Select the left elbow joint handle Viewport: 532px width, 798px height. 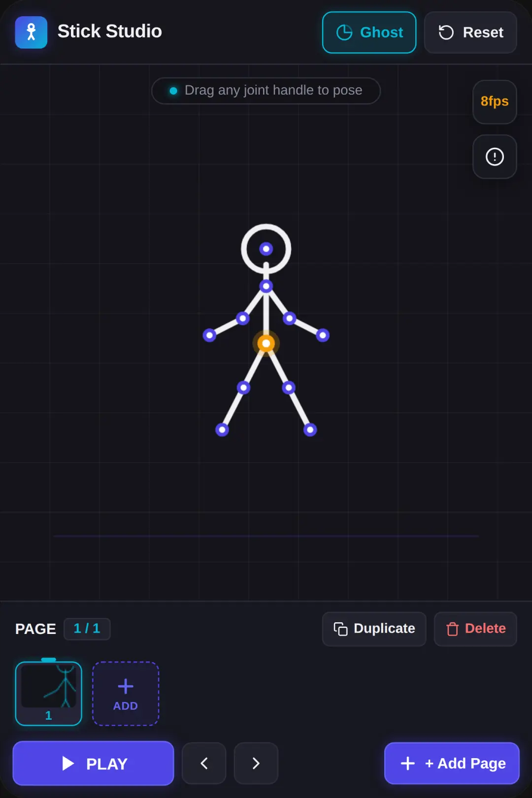pos(242,318)
